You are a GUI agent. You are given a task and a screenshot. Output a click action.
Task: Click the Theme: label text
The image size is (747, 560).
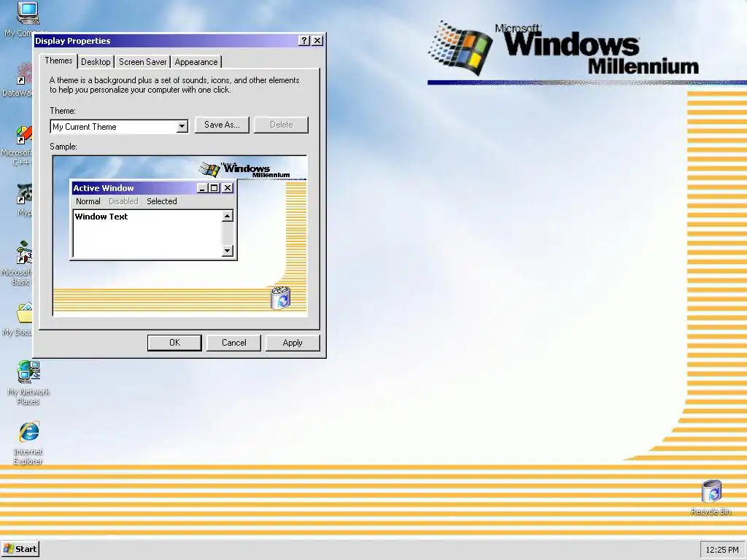pos(63,111)
